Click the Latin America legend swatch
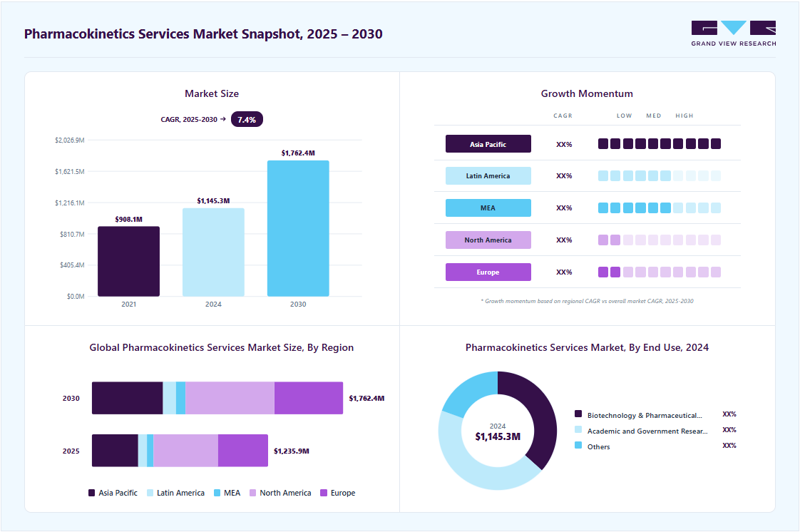The height and width of the screenshot is (532, 800). click(150, 493)
